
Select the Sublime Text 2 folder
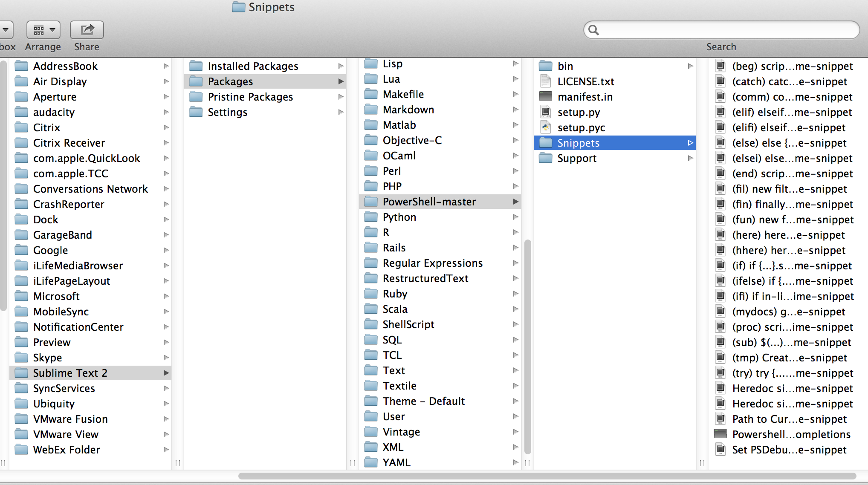click(x=90, y=373)
